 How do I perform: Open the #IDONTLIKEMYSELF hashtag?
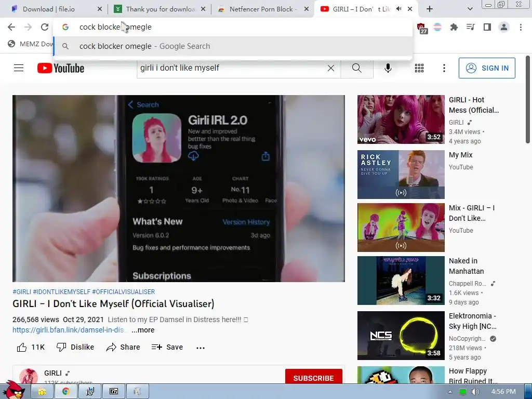pos(61,292)
